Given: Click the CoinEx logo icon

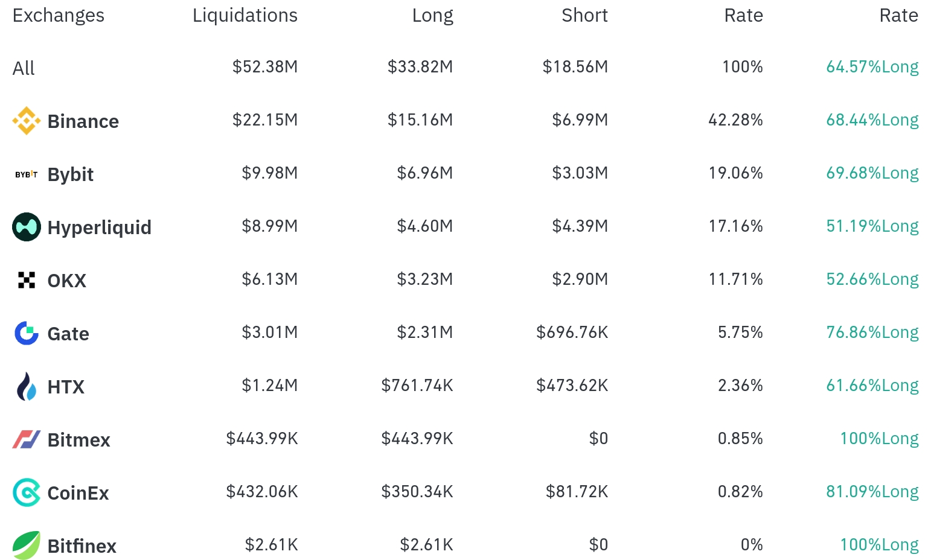Looking at the screenshot, I should tap(27, 492).
